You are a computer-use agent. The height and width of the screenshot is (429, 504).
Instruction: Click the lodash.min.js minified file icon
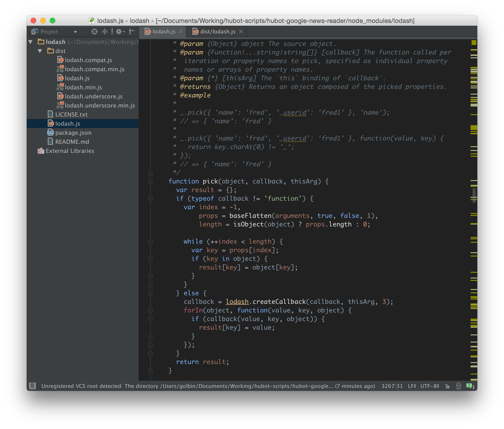pyautogui.click(x=60, y=87)
